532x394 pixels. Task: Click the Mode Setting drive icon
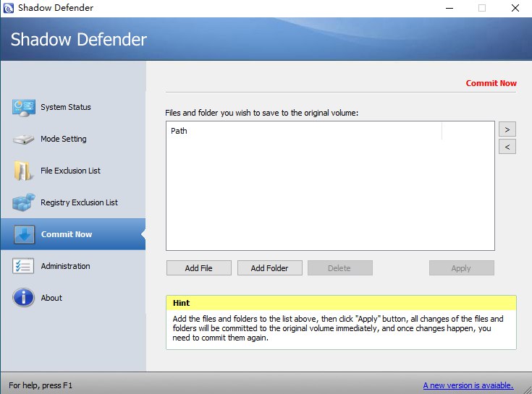pos(23,140)
